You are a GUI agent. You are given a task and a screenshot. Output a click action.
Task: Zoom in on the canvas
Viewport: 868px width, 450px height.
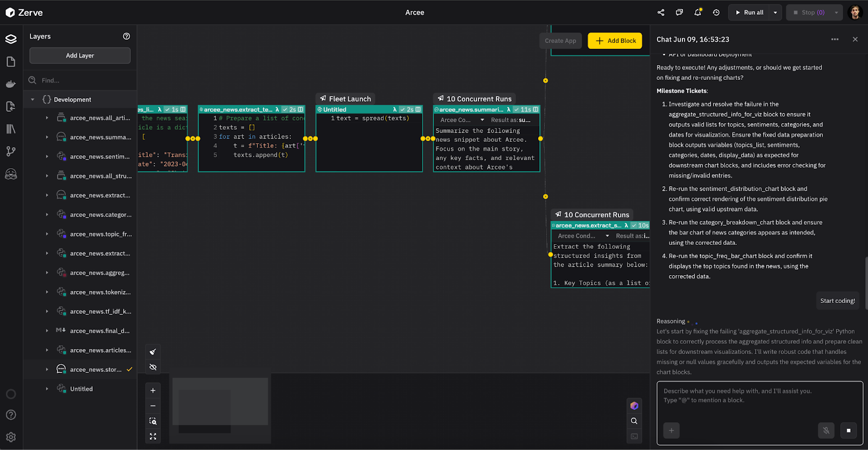153,390
